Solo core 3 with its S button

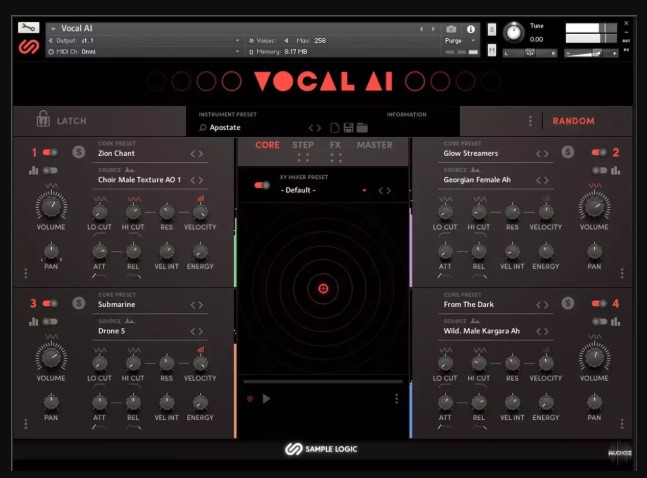click(x=79, y=303)
